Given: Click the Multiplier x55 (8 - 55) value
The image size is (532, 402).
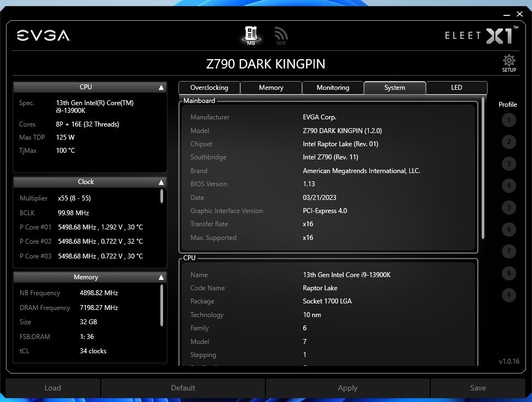Looking at the screenshot, I should click(74, 198).
